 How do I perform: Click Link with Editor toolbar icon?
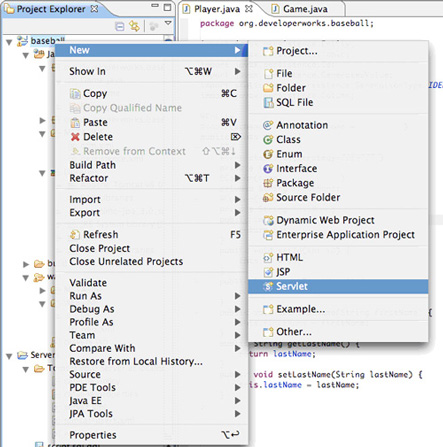135,26
